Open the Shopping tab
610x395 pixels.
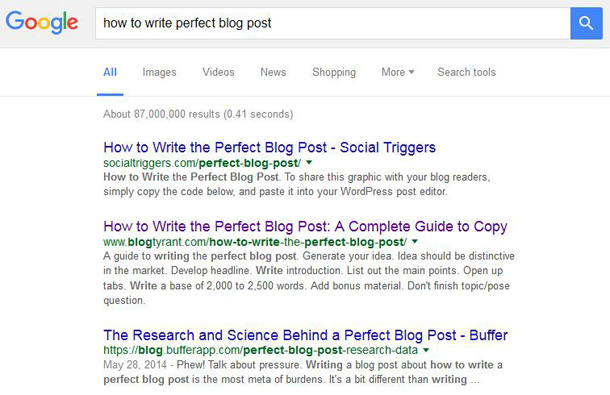(x=334, y=72)
